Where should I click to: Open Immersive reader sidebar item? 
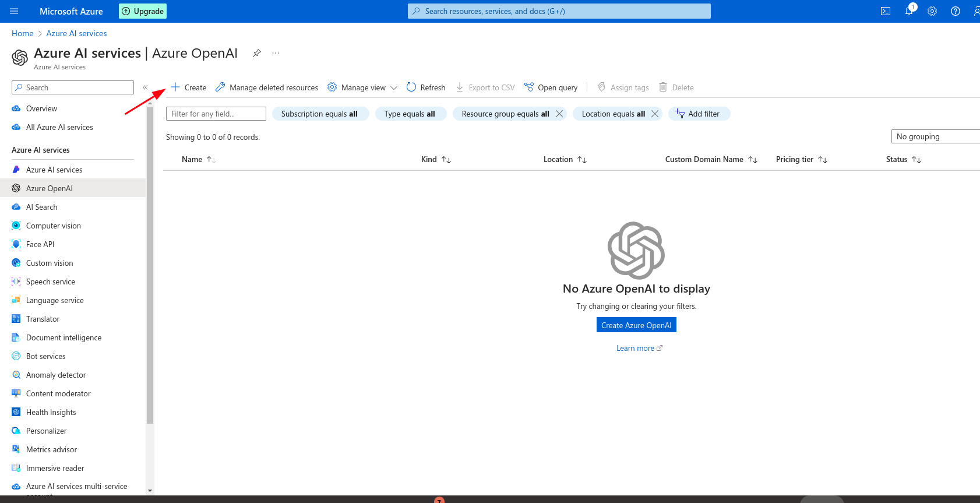coord(73,468)
